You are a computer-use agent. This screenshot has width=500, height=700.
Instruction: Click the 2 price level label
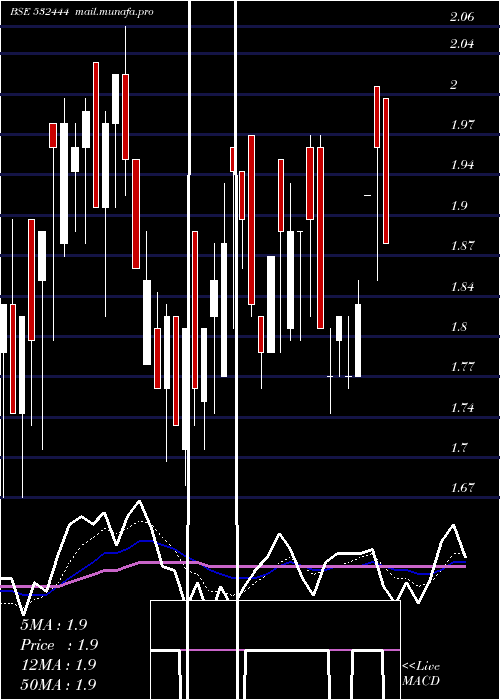click(454, 85)
